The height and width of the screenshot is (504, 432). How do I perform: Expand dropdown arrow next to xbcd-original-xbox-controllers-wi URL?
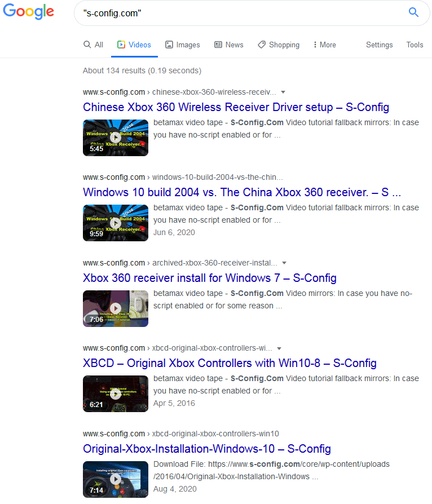coord(279,348)
